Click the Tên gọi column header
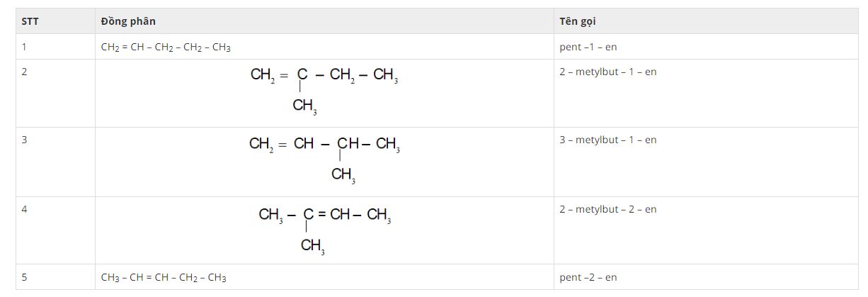Viewport: 868px width, 297px height. click(577, 21)
